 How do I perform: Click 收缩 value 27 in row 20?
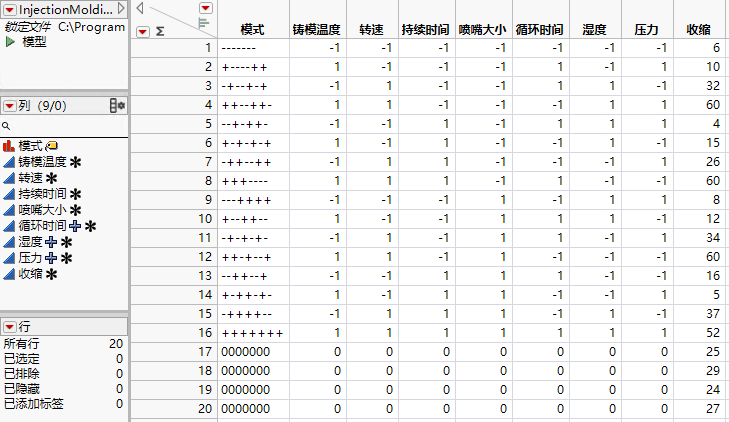(x=713, y=409)
